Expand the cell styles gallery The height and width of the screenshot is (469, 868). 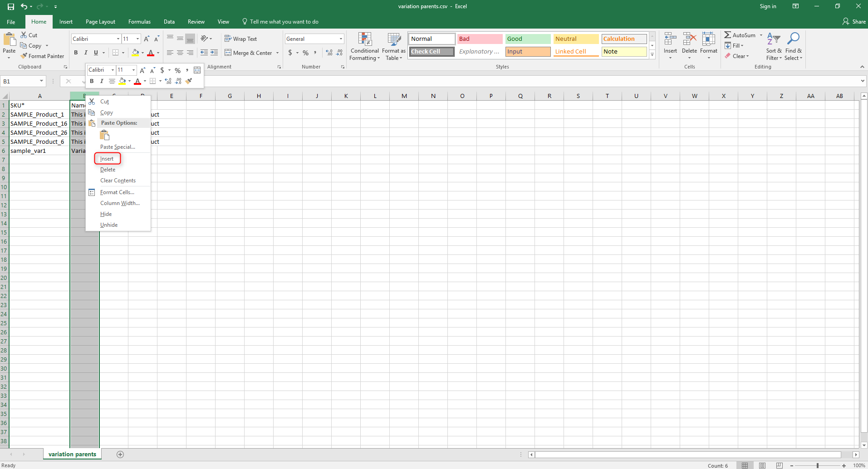(x=652, y=54)
